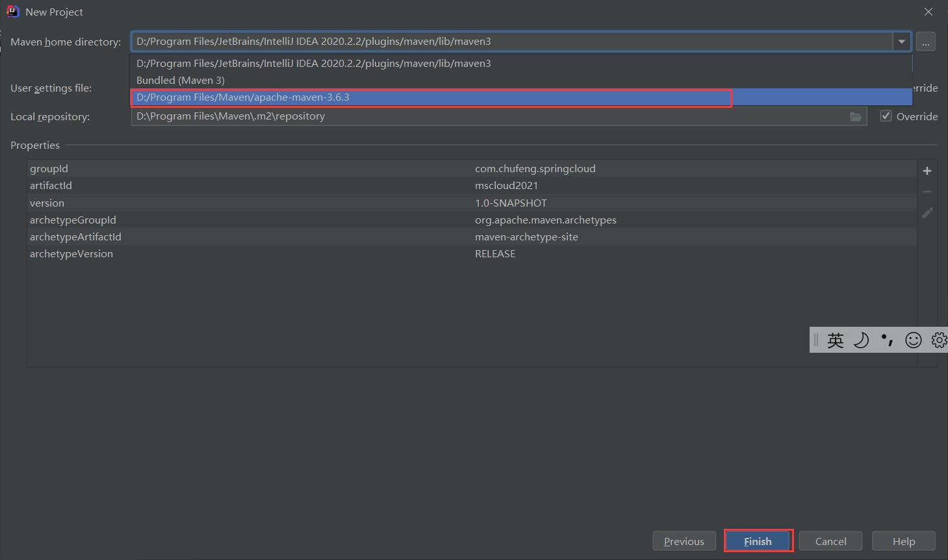Screen dimensions: 948x560
Task: Remove selected property with minus icon
Action: [927, 192]
